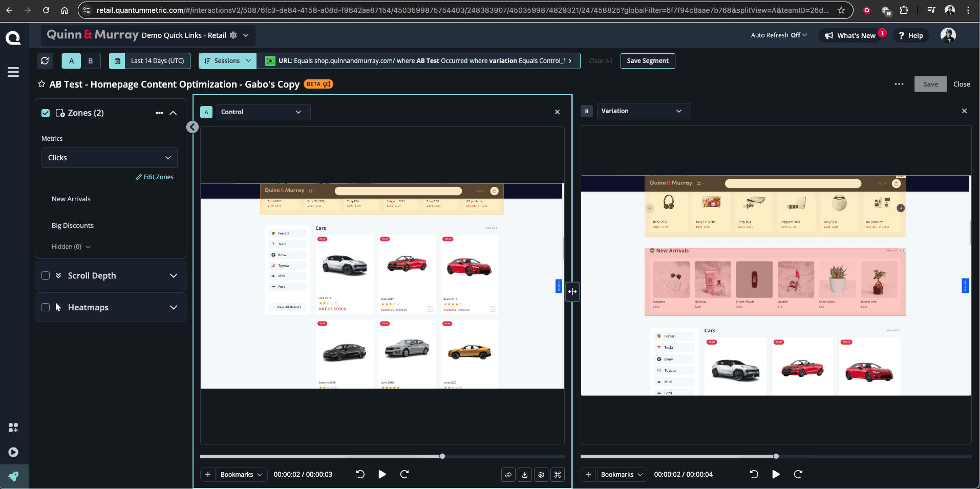
Task: Expand the Hidden (0) zones list
Action: 71,247
